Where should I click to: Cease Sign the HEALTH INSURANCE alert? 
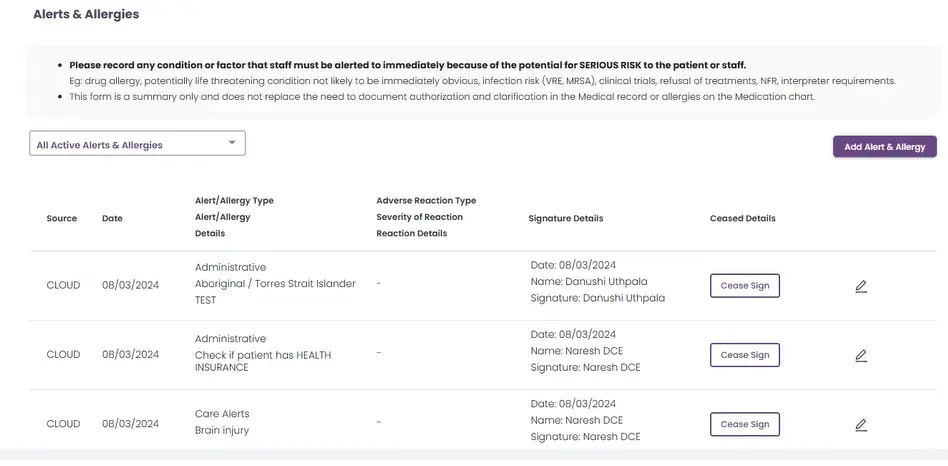pyautogui.click(x=744, y=355)
